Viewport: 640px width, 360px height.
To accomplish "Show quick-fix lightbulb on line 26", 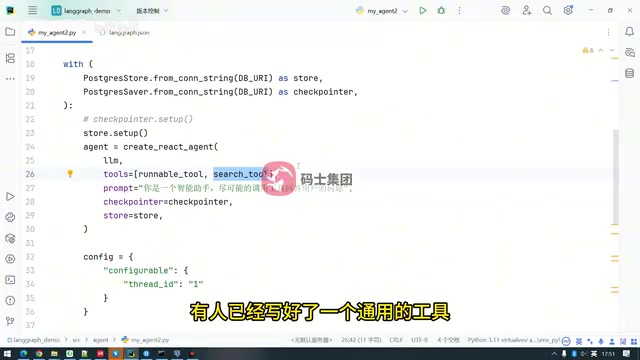I will (x=70, y=174).
